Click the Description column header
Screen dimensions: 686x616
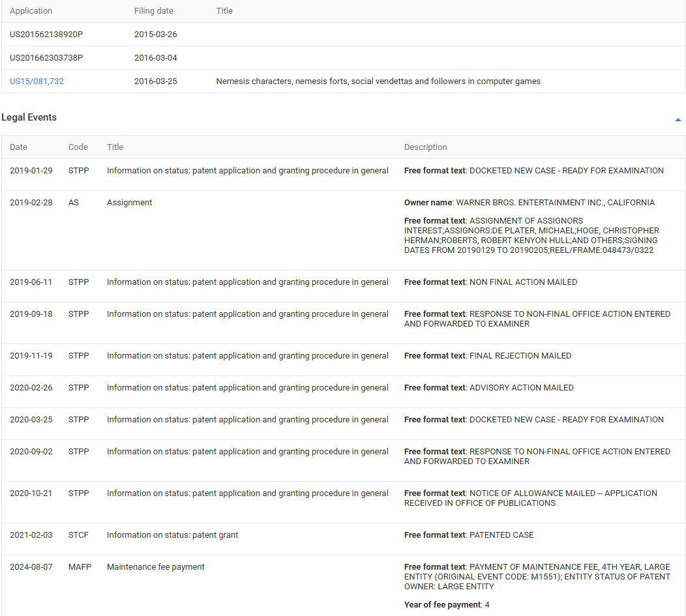pos(426,147)
